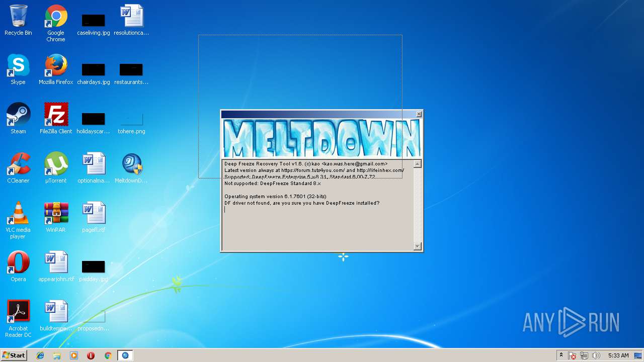
Task: Click the 'Operating system version 6.1.7601' line
Action: click(x=275, y=197)
